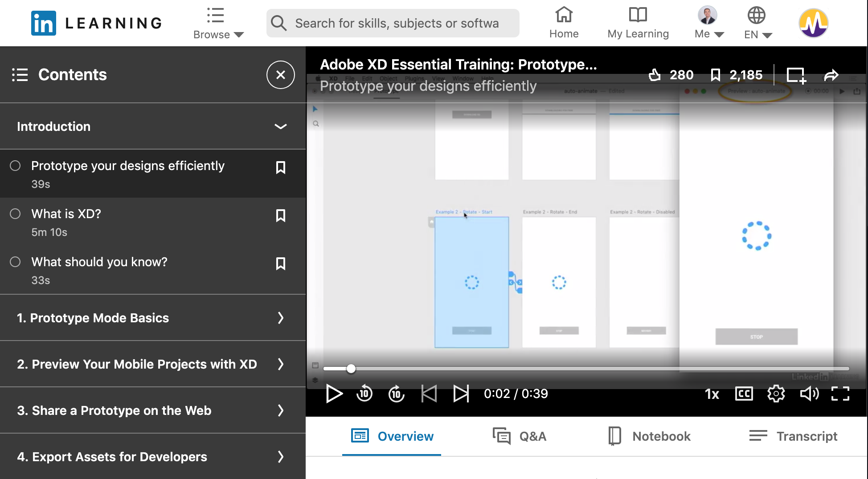
Task: Toggle closed captions
Action: [x=744, y=394]
